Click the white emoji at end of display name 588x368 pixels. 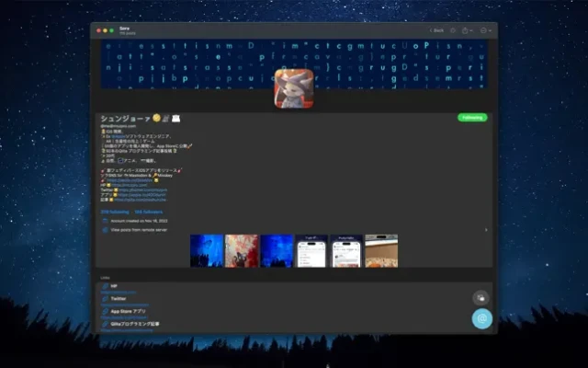(175, 119)
